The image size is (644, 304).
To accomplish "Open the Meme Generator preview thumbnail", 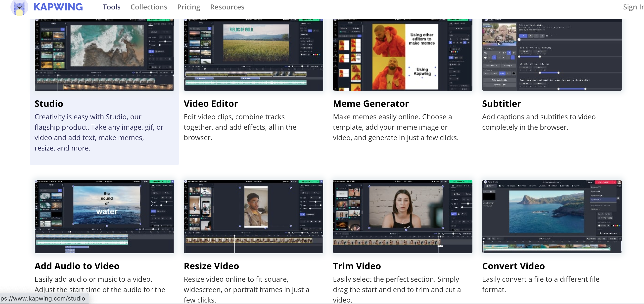I will (403, 55).
